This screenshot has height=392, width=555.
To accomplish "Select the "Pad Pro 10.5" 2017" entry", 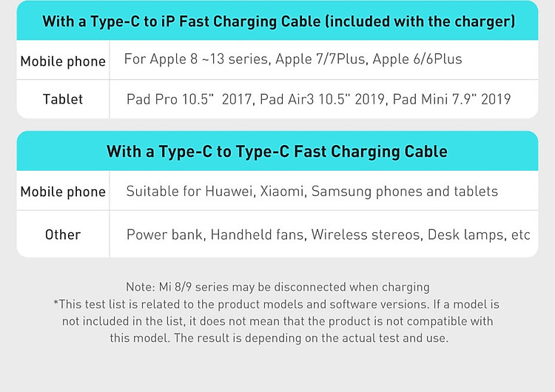I will click(189, 99).
